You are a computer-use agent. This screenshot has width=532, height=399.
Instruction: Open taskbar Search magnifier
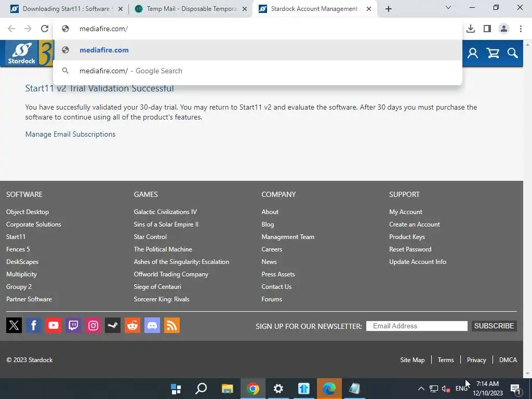click(201, 389)
